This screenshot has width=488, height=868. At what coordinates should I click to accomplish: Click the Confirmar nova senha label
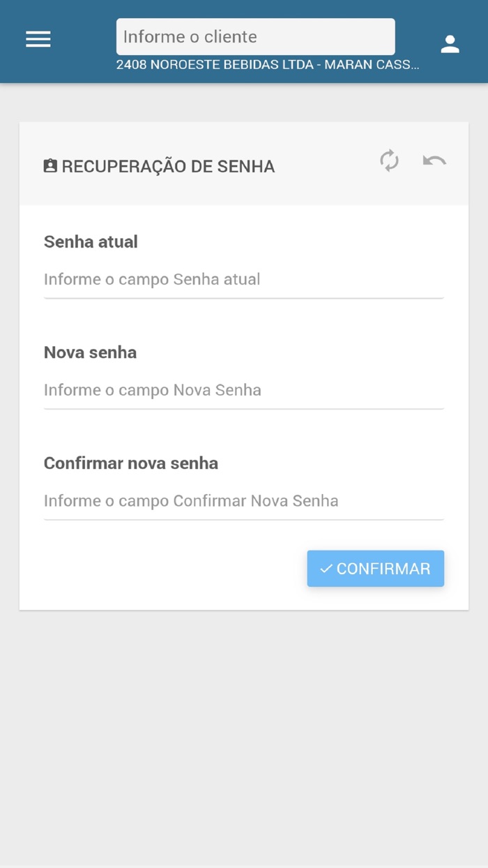(131, 463)
